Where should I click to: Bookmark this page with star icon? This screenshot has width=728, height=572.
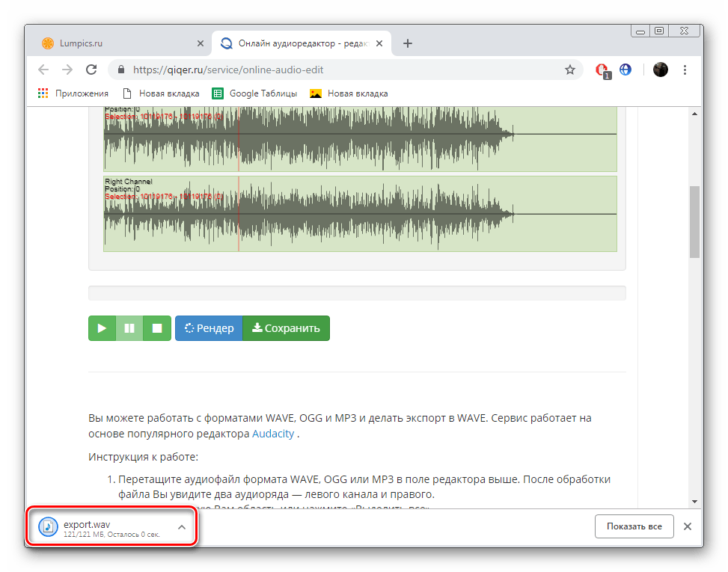(569, 70)
